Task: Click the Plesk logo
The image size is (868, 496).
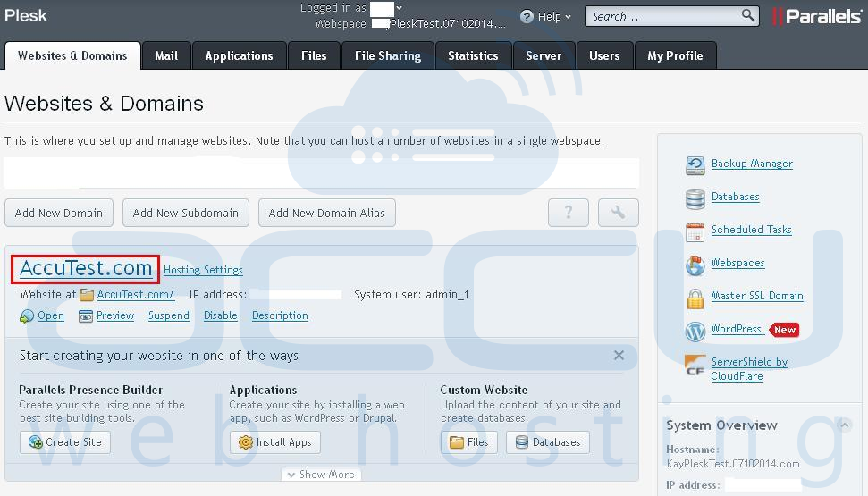Action: (25, 15)
